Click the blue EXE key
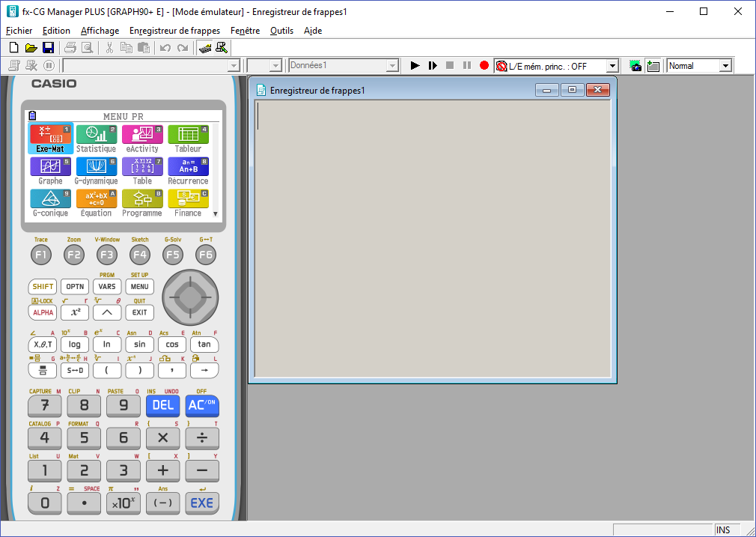 (x=202, y=503)
